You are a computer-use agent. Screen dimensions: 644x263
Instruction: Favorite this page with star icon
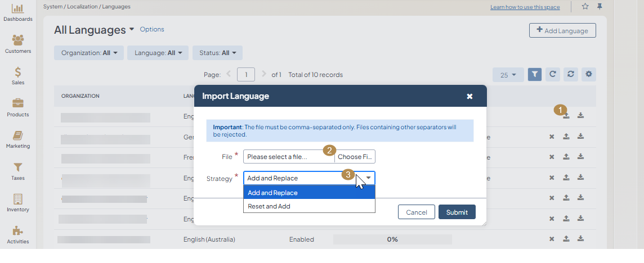pyautogui.click(x=585, y=7)
